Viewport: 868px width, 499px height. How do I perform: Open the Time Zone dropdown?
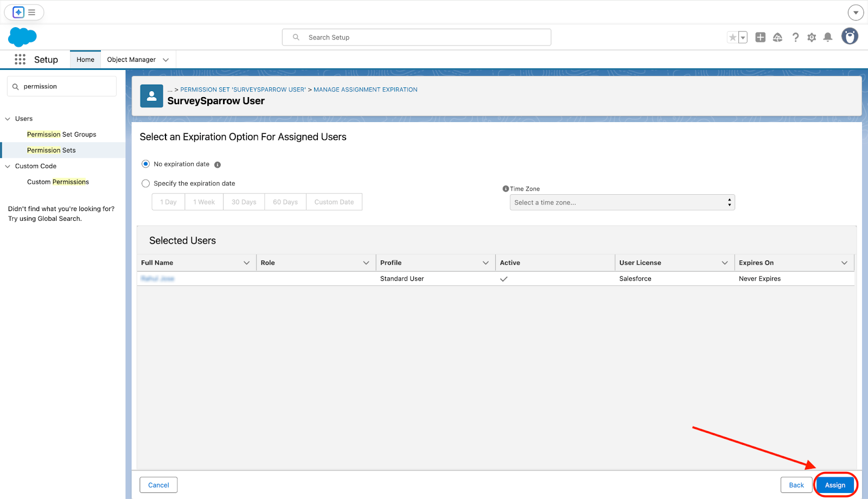tap(622, 202)
